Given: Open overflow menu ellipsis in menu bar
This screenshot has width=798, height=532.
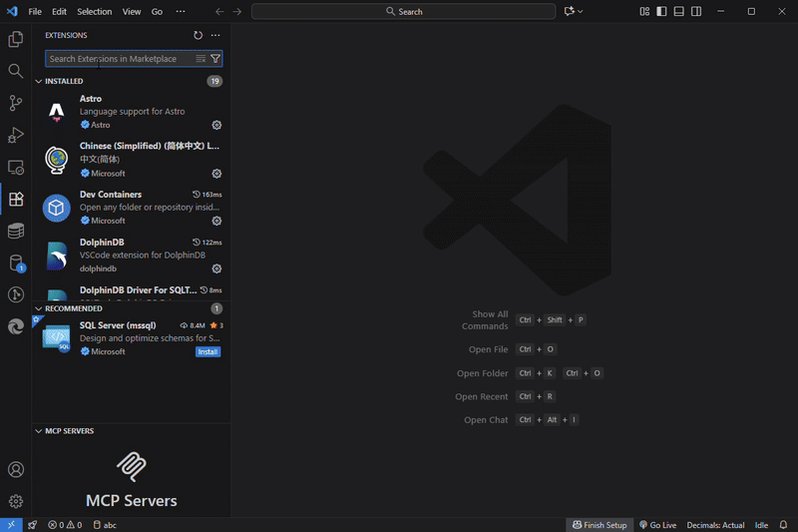Looking at the screenshot, I should coord(180,11).
